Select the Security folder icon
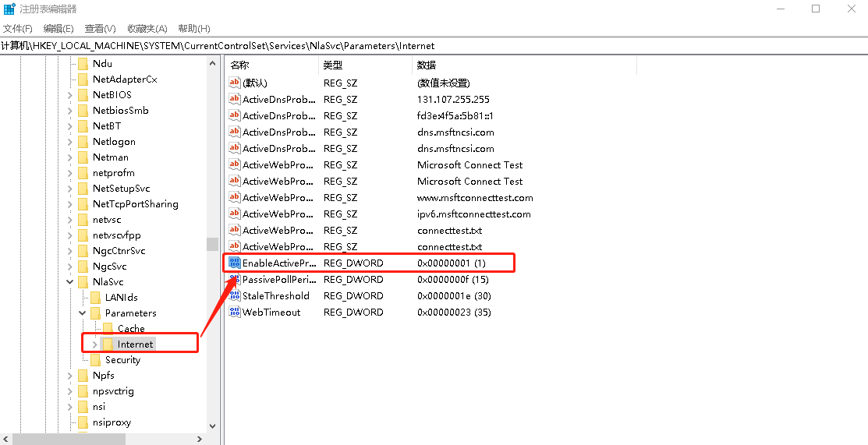 coord(95,360)
